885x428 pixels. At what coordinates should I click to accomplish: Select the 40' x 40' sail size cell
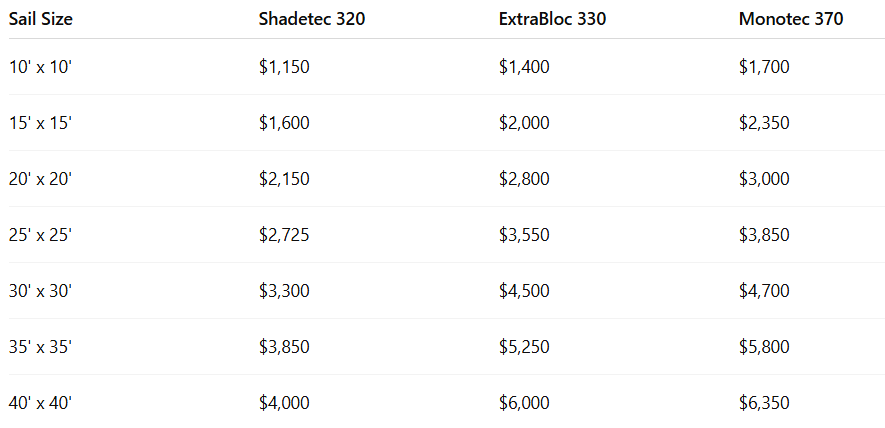point(41,403)
